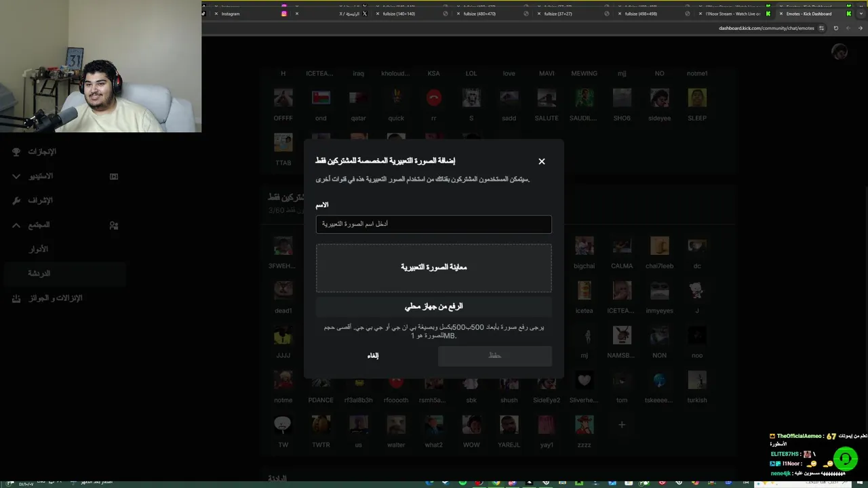Viewport: 868px width, 488px height.
Task: Click the site settings icon by the URL
Action: [822, 28]
